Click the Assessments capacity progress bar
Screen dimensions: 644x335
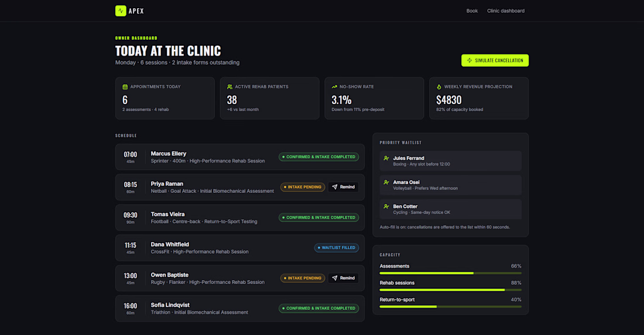[451, 273]
